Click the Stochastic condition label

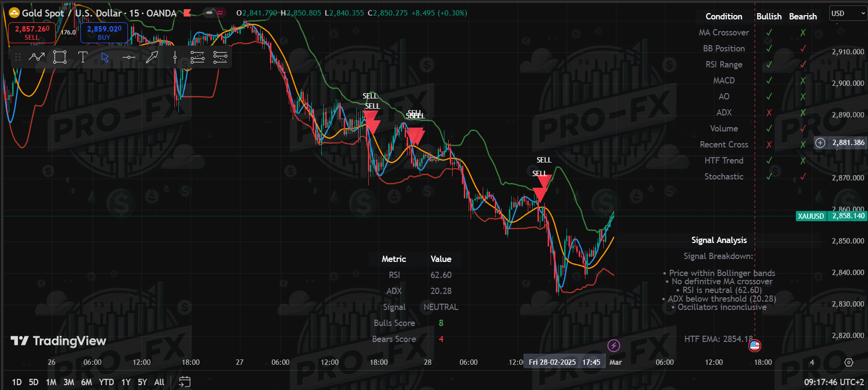pos(724,177)
